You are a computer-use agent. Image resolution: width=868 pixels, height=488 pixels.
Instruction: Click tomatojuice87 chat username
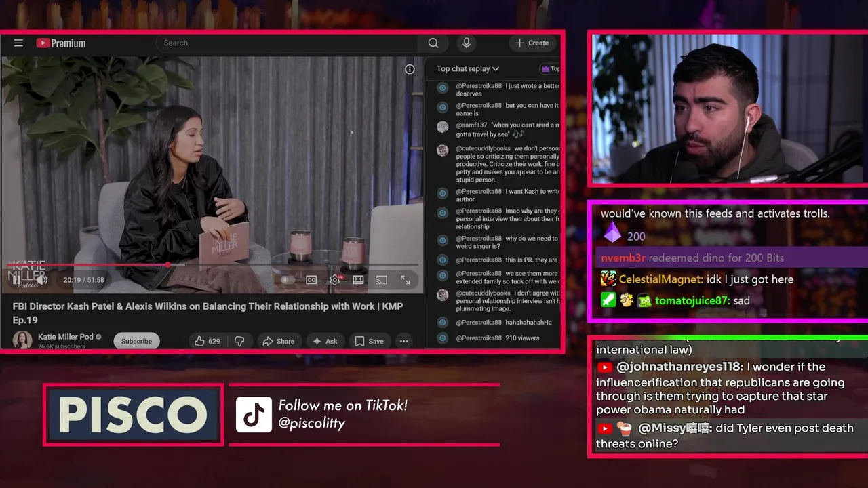[x=692, y=300]
